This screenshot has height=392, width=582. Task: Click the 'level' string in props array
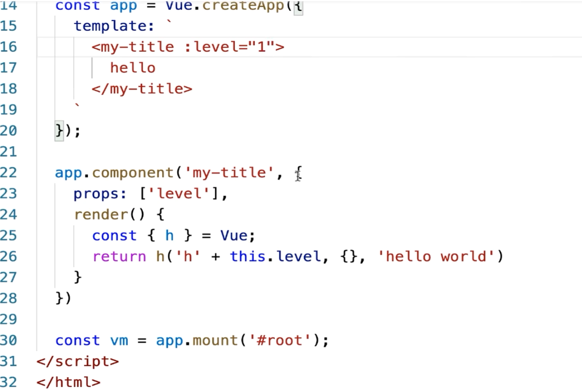point(179,193)
